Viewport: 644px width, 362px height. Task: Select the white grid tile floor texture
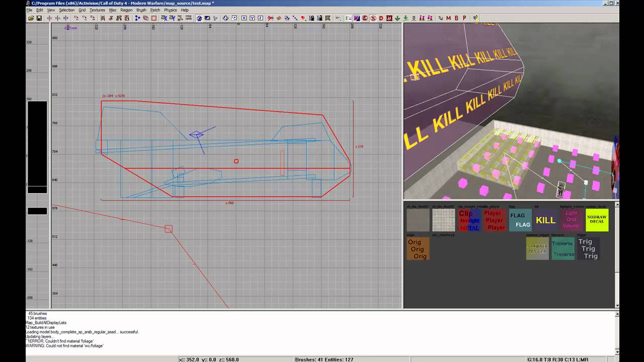pyautogui.click(x=443, y=220)
